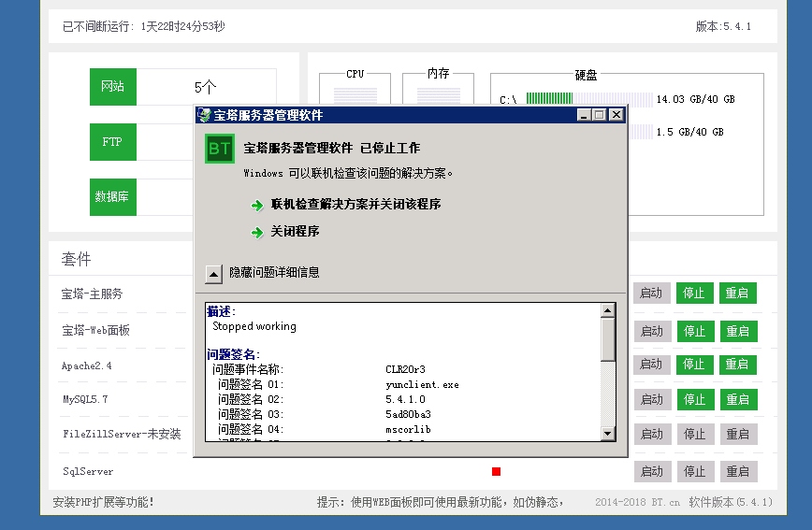
Task: Start the FileZillServer service
Action: click(x=653, y=434)
